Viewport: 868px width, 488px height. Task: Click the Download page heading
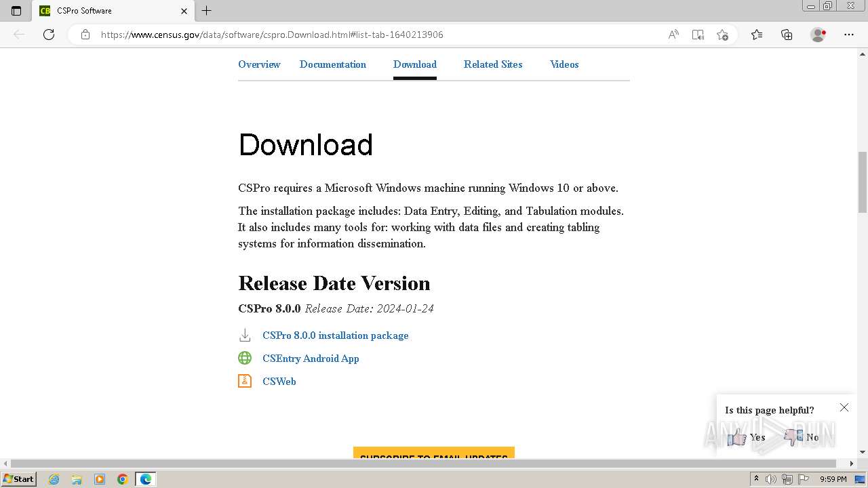tap(306, 145)
